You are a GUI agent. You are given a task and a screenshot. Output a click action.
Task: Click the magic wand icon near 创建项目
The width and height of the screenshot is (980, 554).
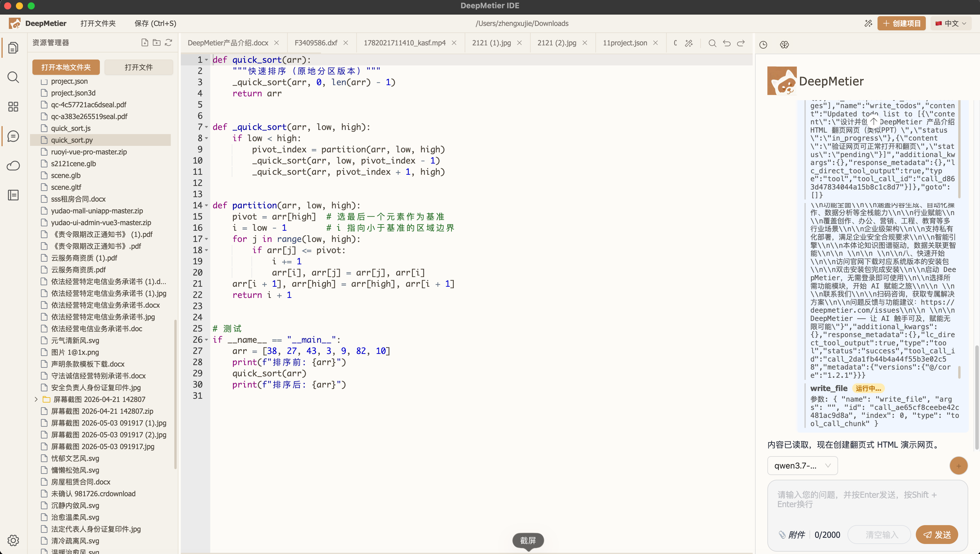point(868,24)
